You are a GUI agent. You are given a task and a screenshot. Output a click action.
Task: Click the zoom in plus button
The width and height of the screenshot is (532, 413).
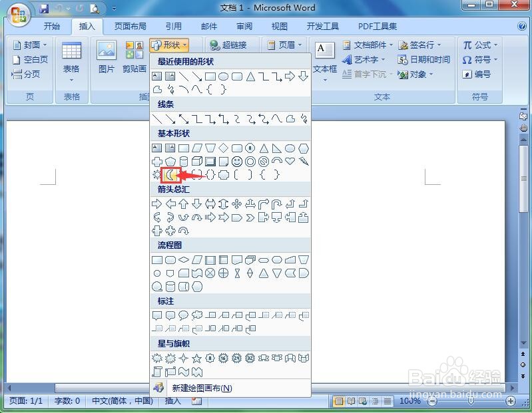tap(510, 401)
